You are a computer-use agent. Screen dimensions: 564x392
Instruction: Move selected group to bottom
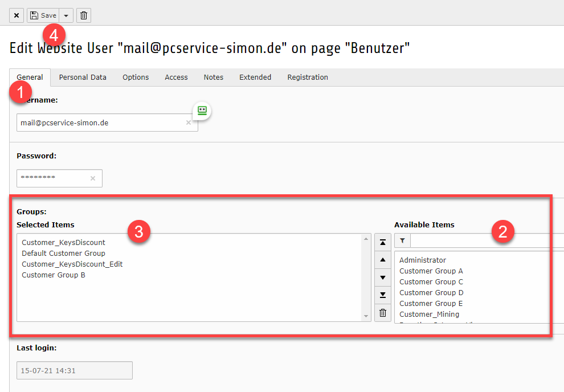(383, 295)
